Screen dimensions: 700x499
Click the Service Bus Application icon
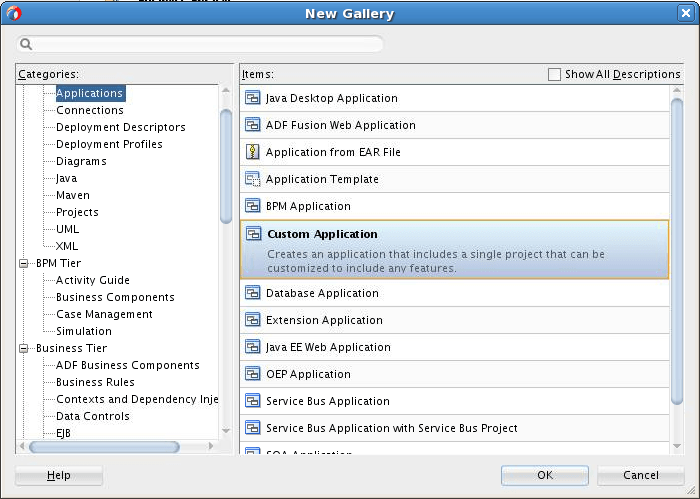(x=253, y=401)
